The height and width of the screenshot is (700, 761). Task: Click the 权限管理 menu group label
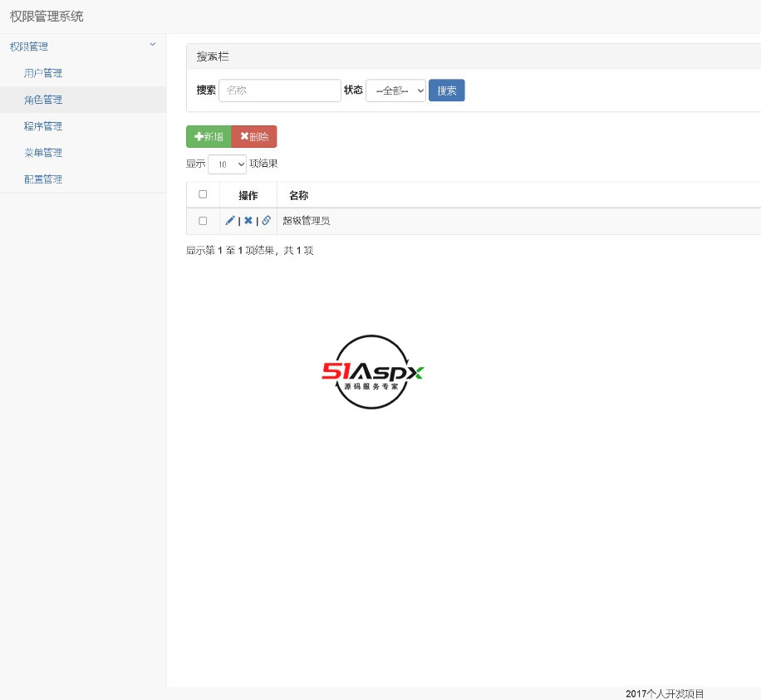click(x=29, y=47)
